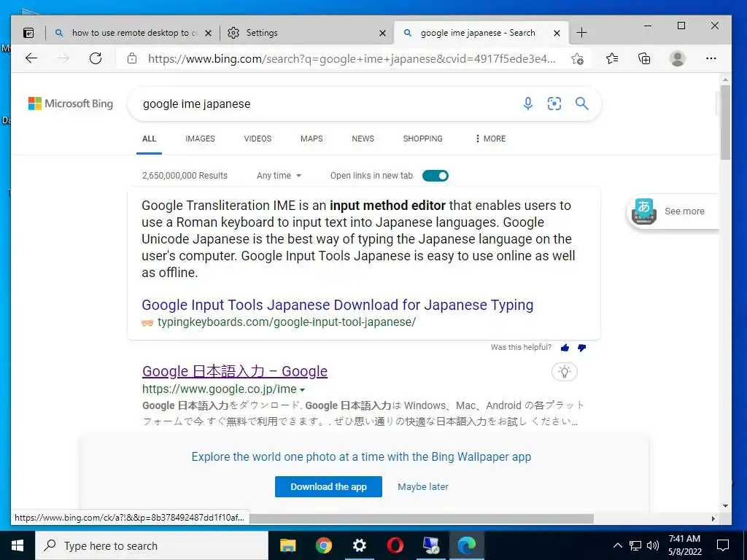This screenshot has width=747, height=560.
Task: Click the scrollbar down arrow
Action: coord(725,506)
